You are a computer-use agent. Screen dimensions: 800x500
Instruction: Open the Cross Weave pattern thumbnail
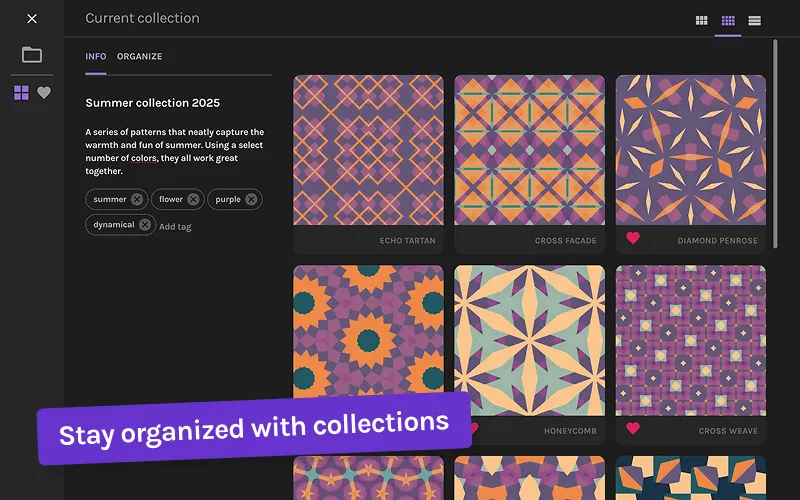[x=691, y=340]
